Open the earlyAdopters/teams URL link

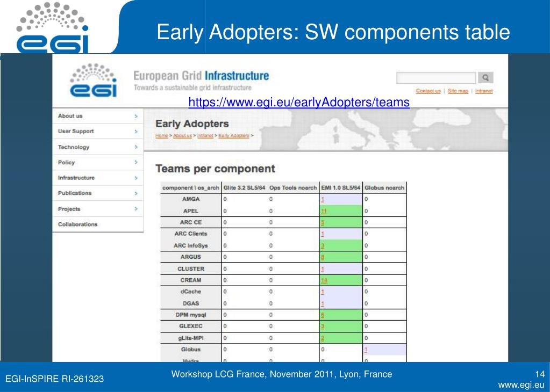coord(299,102)
